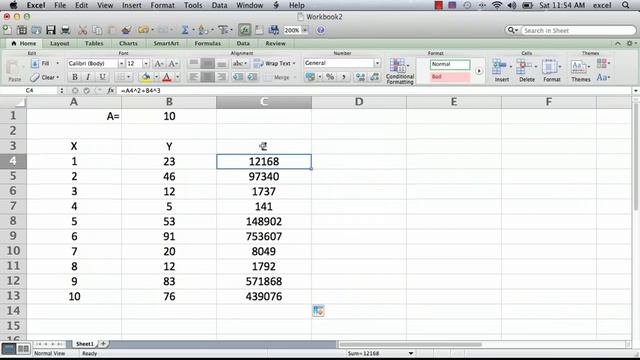Click the Increase Font Size icon
The image size is (640, 360).
pos(158,63)
